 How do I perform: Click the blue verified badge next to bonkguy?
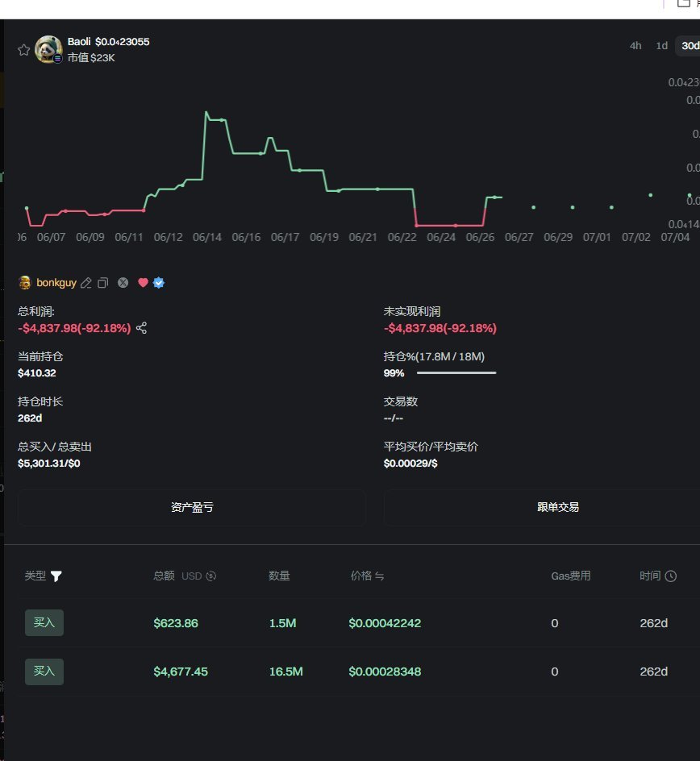(159, 283)
